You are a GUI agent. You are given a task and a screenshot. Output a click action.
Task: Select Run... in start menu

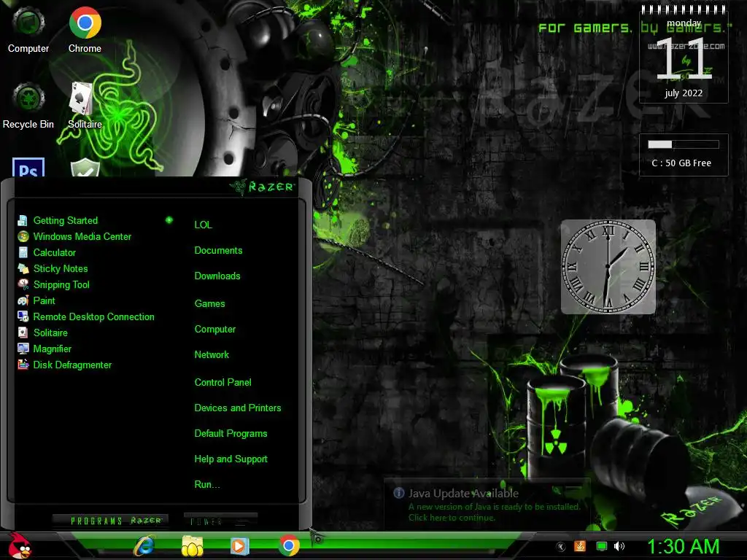click(207, 484)
